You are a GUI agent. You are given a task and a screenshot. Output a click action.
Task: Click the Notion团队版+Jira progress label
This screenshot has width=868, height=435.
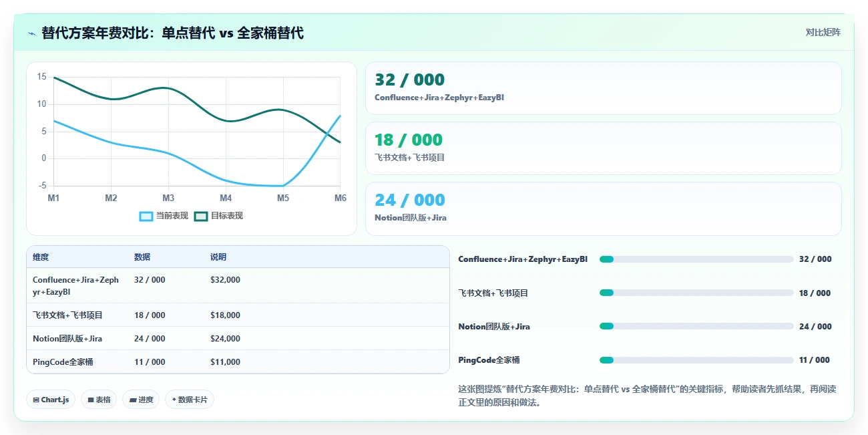pos(494,327)
